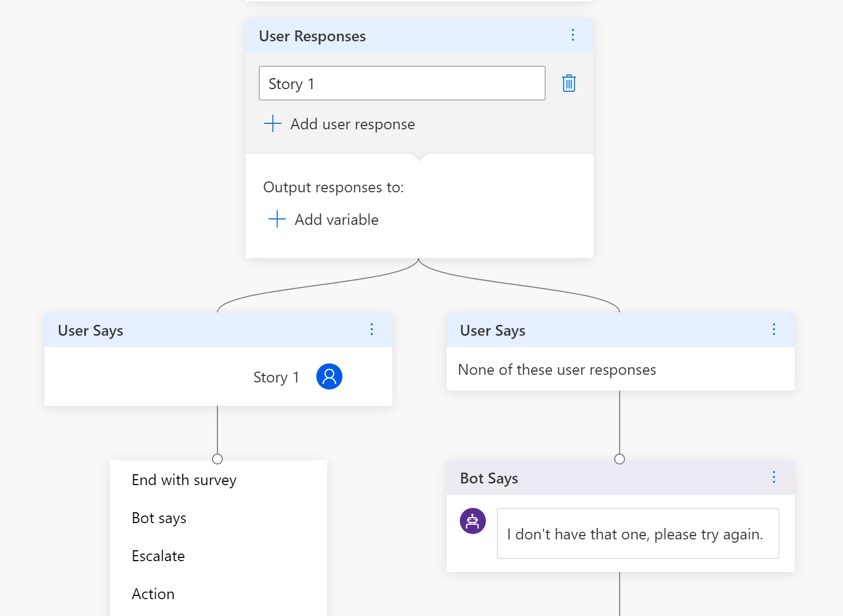Open the User Responses card options menu
This screenshot has width=843, height=616.
[x=572, y=35]
